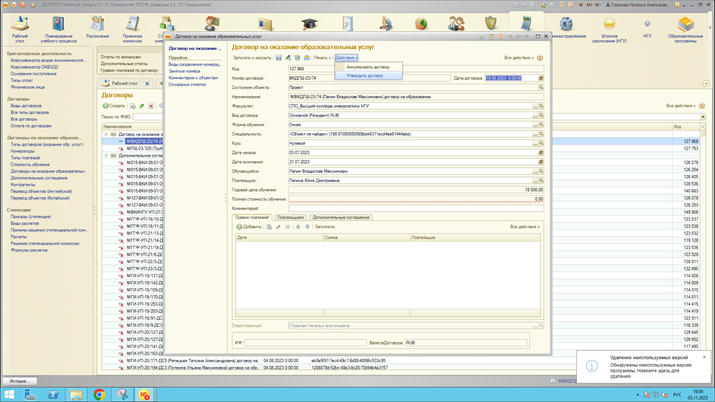Open the calendar picker for Дата начала
Image resolution: width=715 pixels, height=402 pixels.
click(541, 153)
